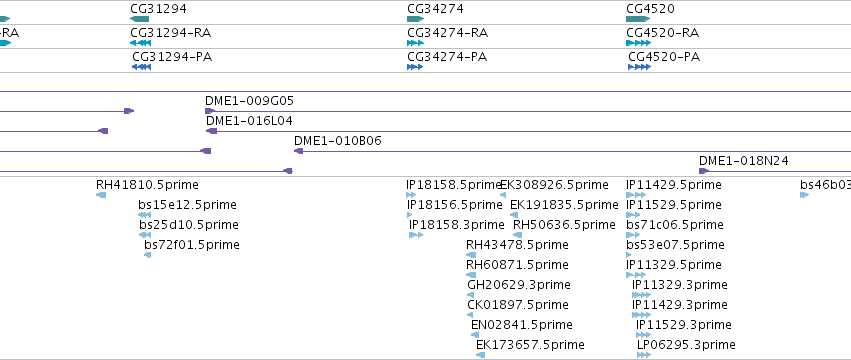
Task: Click the CG34274 gene arrow glyph
Action: tap(415, 19)
